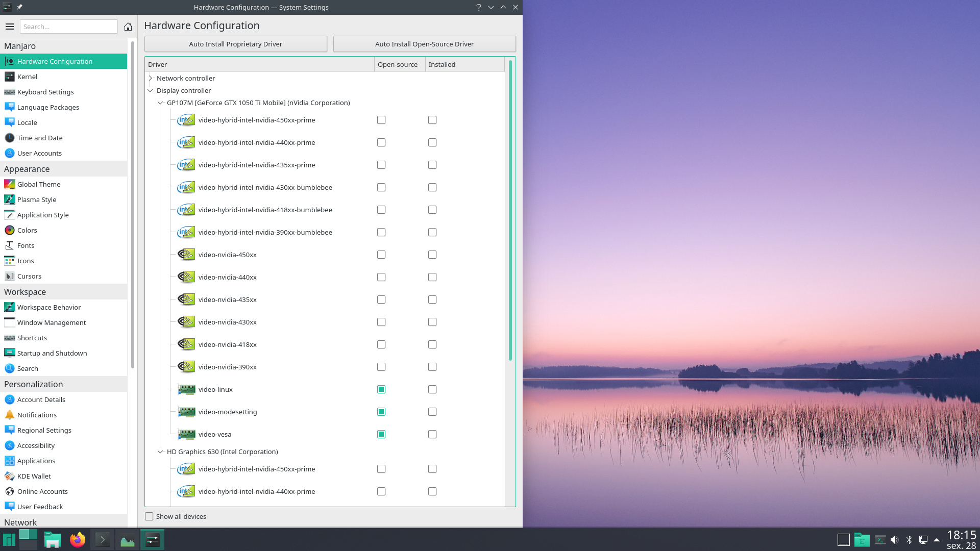Viewport: 980px width, 551px height.
Task: Expand the Network controller tree node
Action: pyautogui.click(x=151, y=78)
